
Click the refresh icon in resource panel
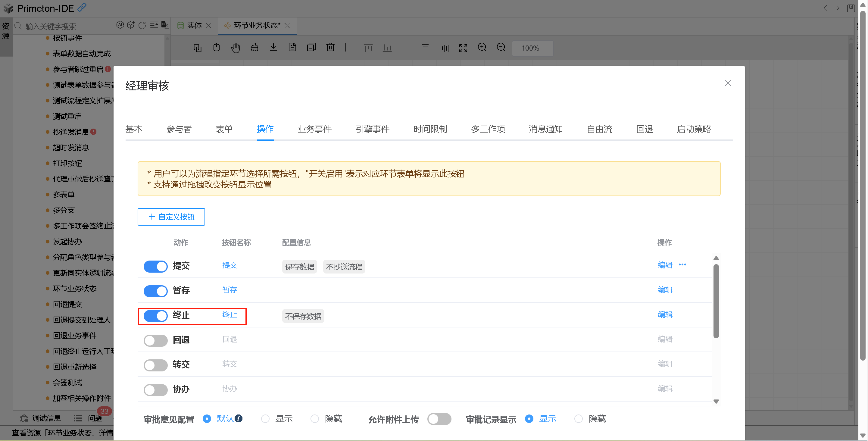click(142, 25)
